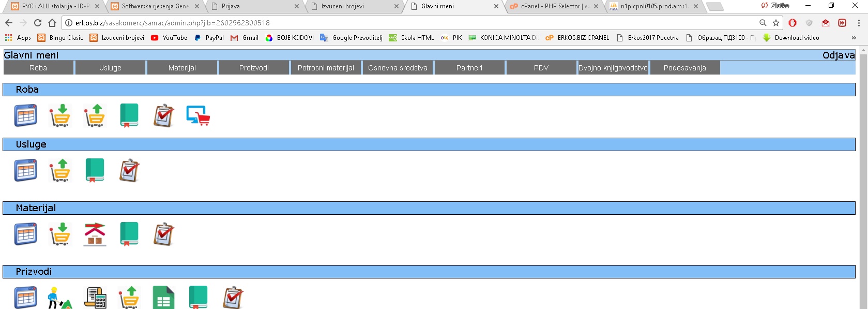Open the Gmail bookmark

click(245, 38)
